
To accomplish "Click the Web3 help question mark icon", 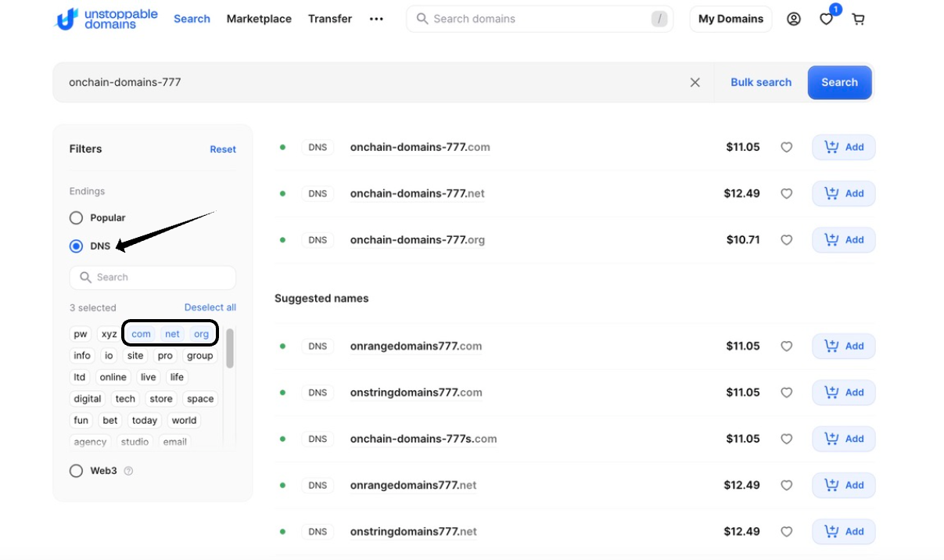I will pos(128,471).
